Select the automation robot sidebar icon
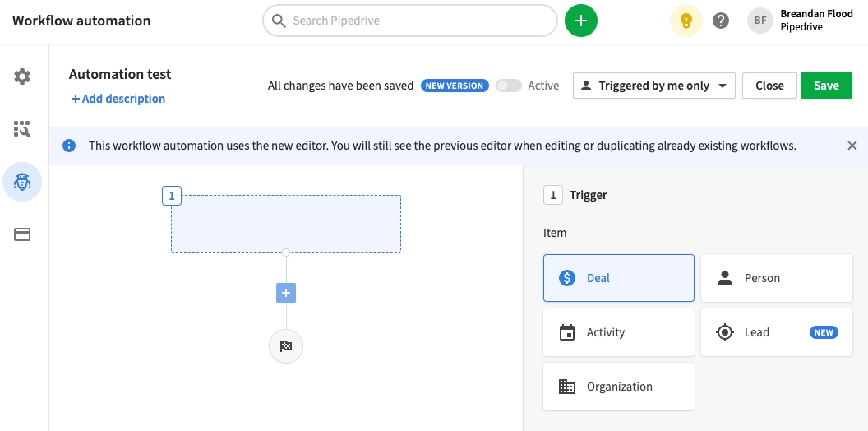The width and height of the screenshot is (868, 431). point(22,182)
